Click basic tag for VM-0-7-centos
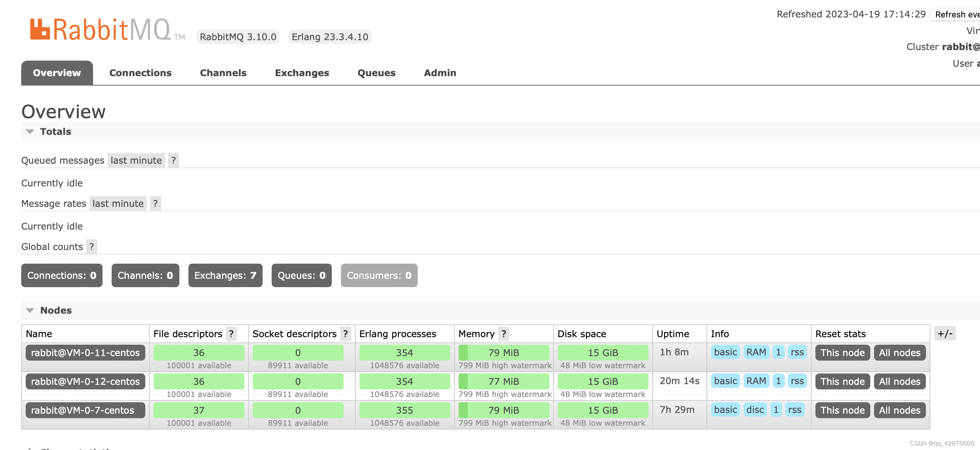This screenshot has height=450, width=980. point(725,410)
